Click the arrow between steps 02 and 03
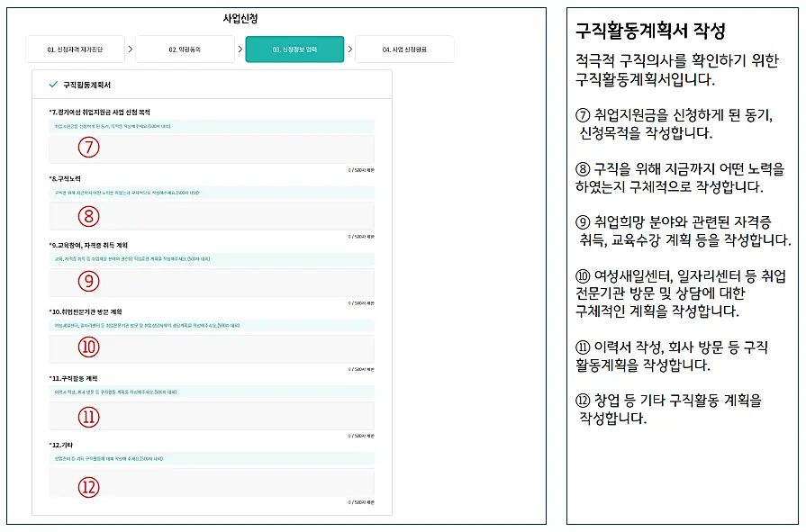806x532 pixels. [x=240, y=50]
